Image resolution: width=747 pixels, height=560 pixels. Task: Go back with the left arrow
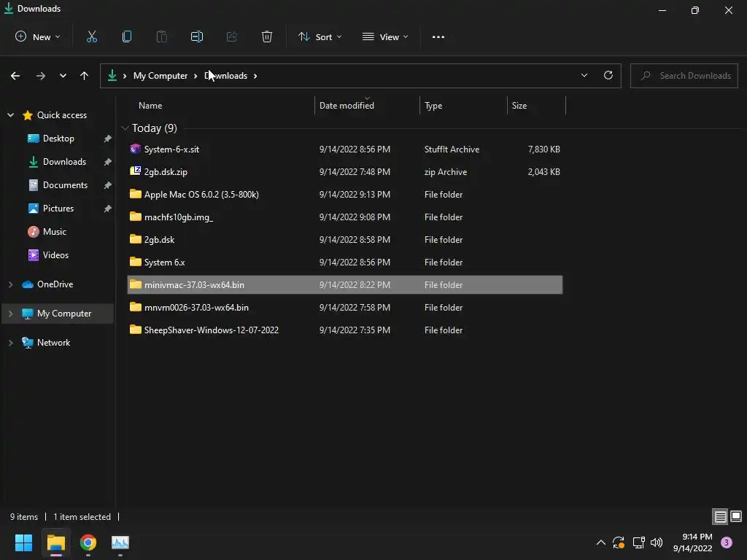(15, 76)
